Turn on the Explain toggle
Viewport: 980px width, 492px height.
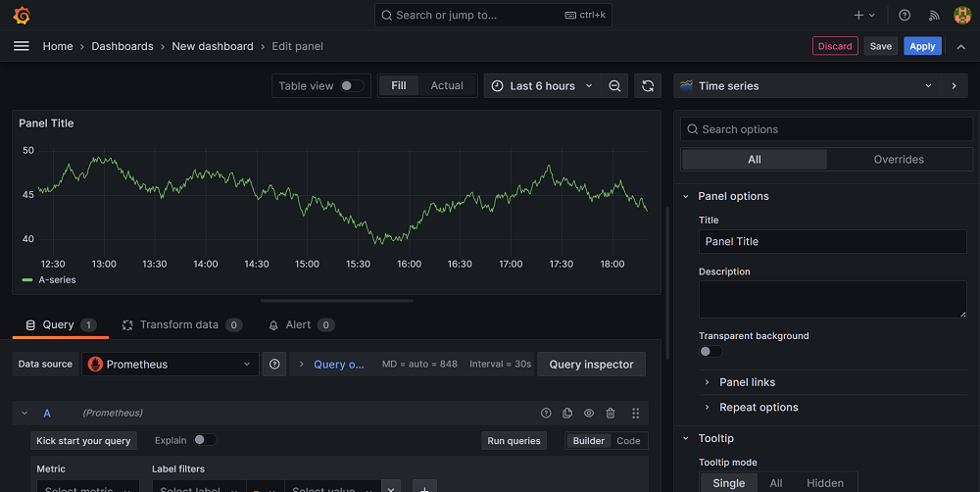pyautogui.click(x=205, y=440)
